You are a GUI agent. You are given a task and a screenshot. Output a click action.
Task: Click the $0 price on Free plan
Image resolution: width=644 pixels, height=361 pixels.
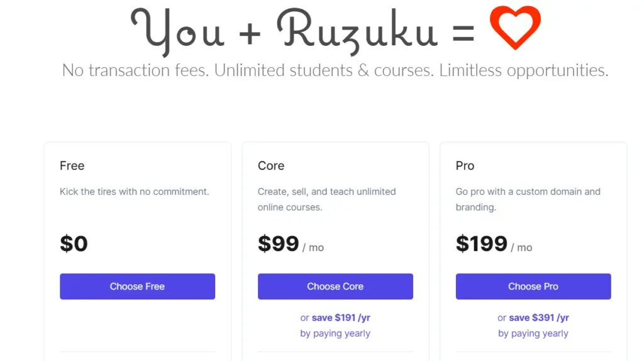click(x=74, y=243)
